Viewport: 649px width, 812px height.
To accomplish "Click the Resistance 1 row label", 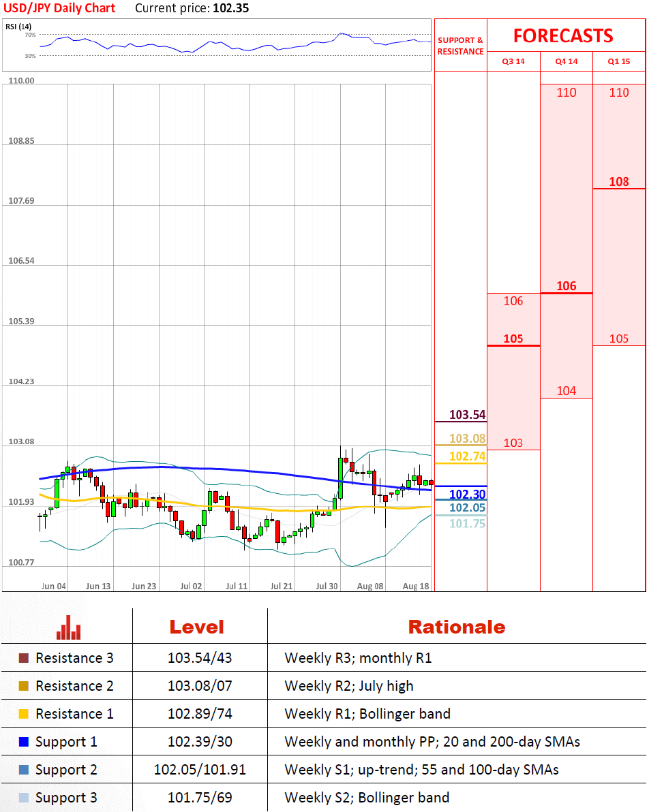I will point(74,714).
